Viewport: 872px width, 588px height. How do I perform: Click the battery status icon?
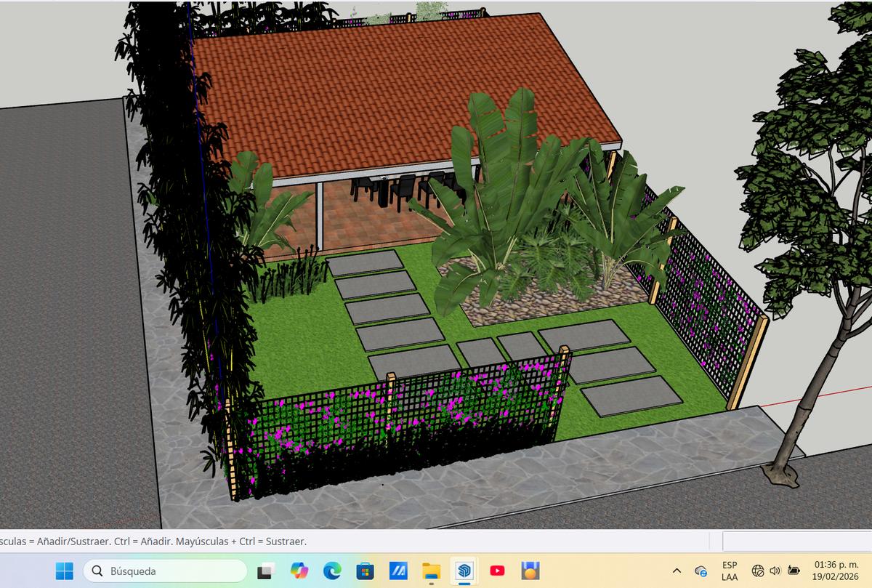[x=794, y=571]
